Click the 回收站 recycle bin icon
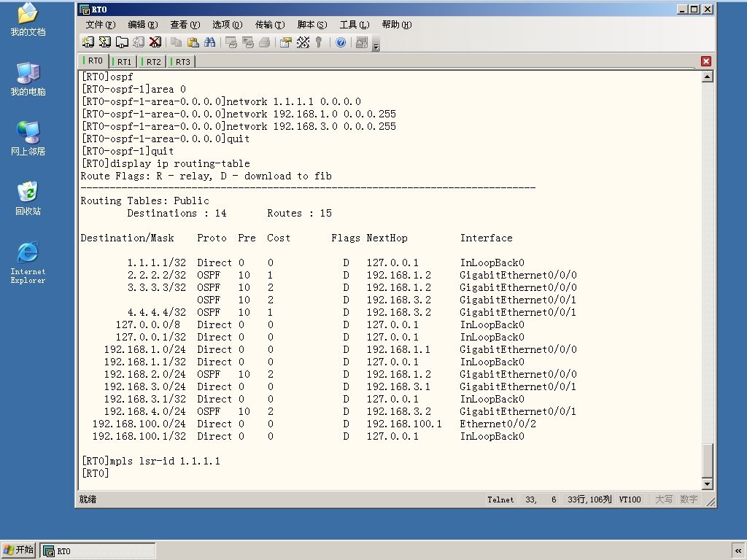747x560 pixels. tap(28, 198)
